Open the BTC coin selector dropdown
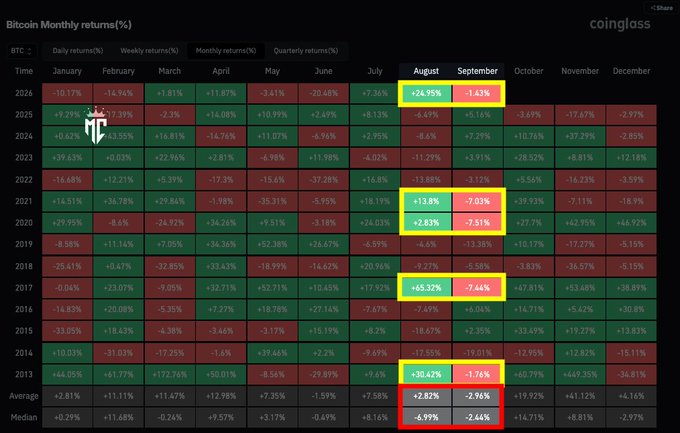This screenshot has height=433, width=680. point(21,51)
